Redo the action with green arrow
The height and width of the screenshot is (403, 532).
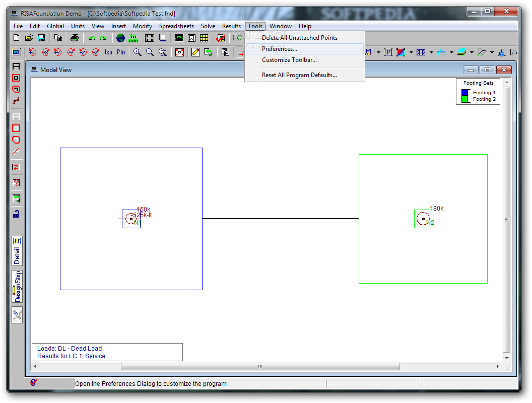[x=103, y=38]
